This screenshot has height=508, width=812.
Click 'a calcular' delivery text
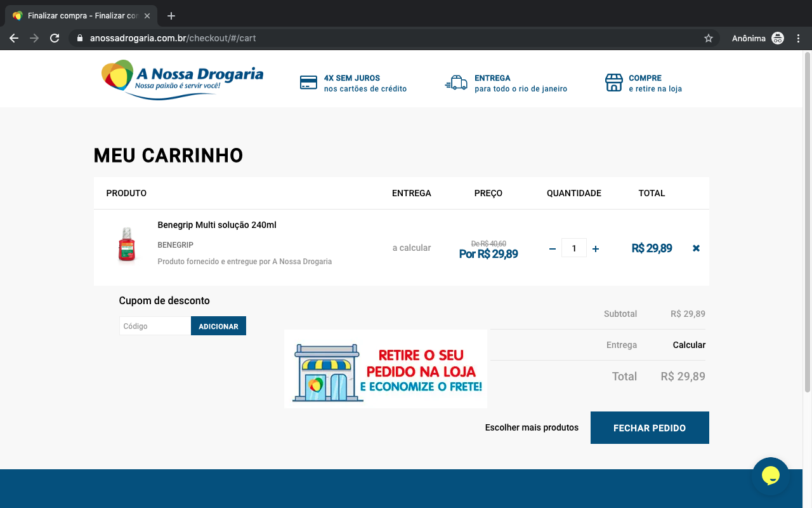click(x=411, y=248)
